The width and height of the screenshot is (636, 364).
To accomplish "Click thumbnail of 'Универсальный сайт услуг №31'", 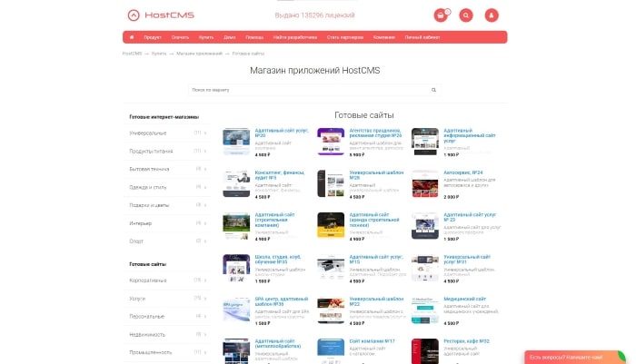I will click(424, 268).
